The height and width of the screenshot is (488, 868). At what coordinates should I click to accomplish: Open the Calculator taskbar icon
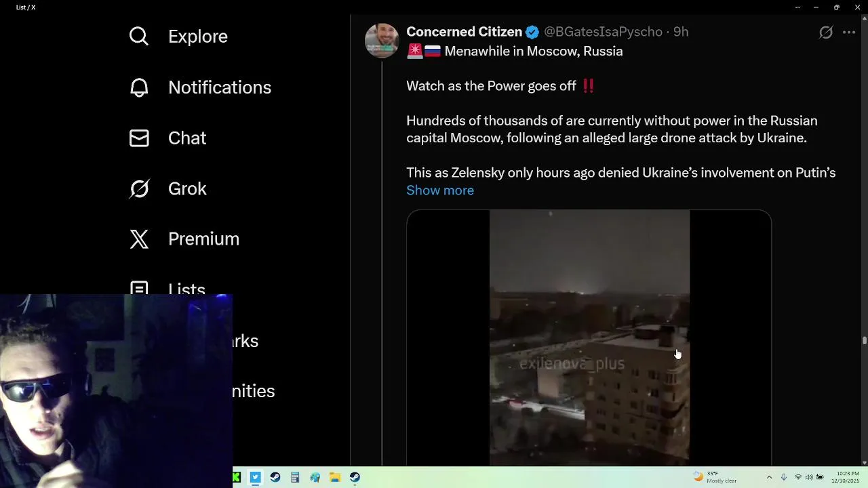[x=295, y=477]
